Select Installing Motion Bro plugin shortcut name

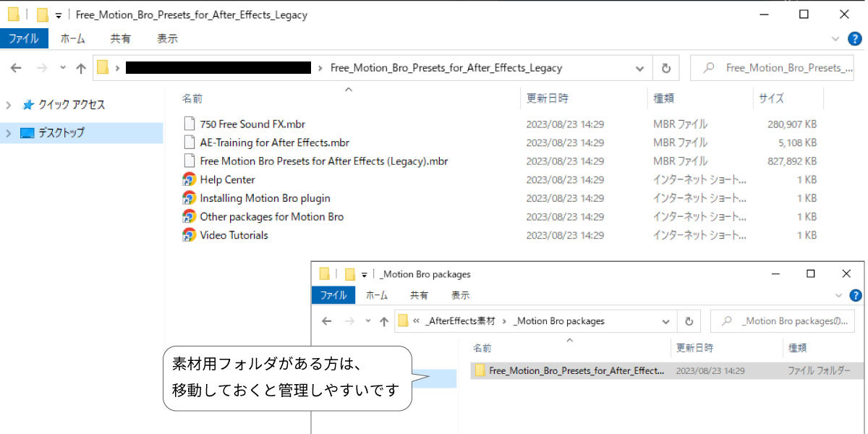click(x=265, y=198)
